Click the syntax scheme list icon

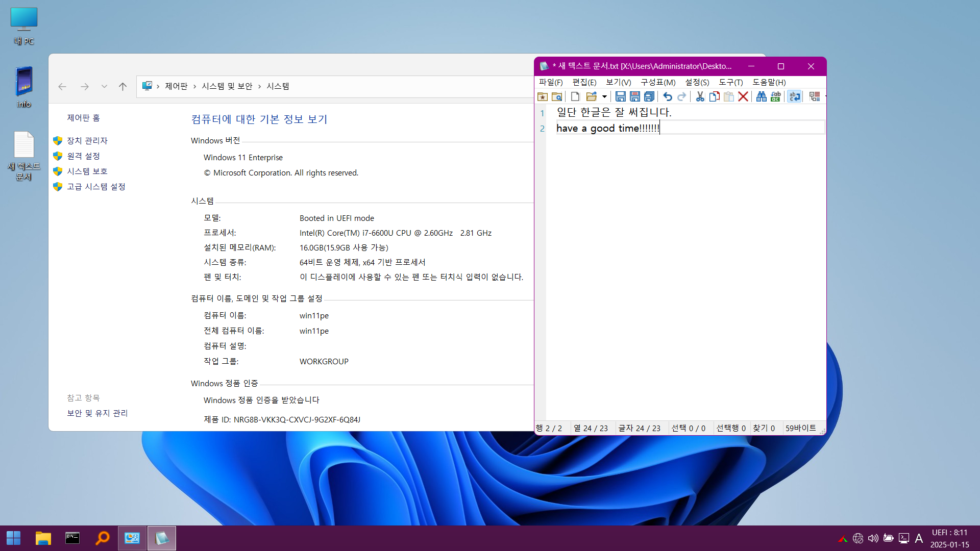(815, 96)
